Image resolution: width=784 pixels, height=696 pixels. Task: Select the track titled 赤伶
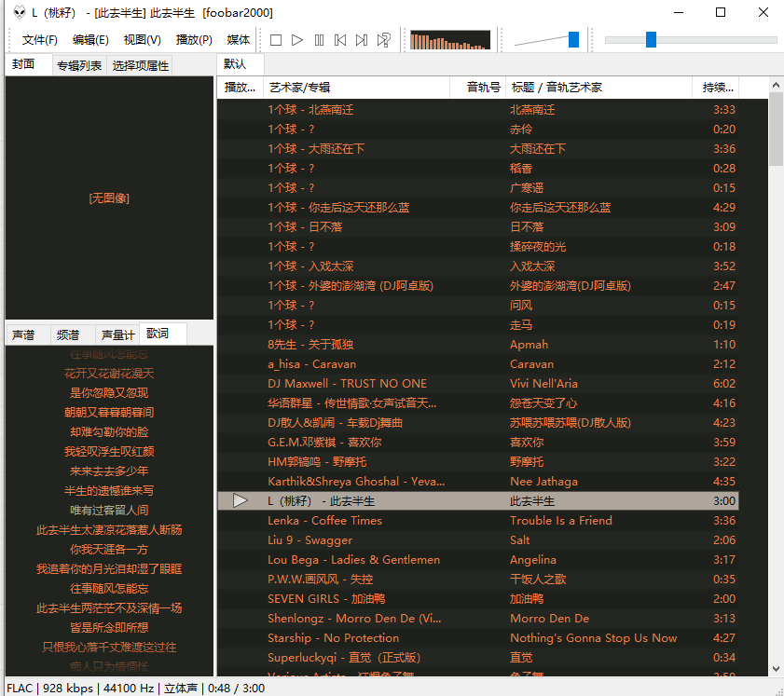click(478, 129)
